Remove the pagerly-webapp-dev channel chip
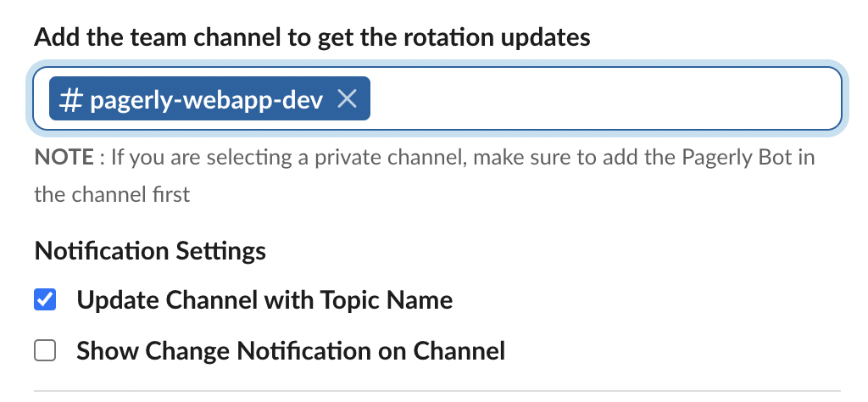The height and width of the screenshot is (402, 868). [x=347, y=100]
